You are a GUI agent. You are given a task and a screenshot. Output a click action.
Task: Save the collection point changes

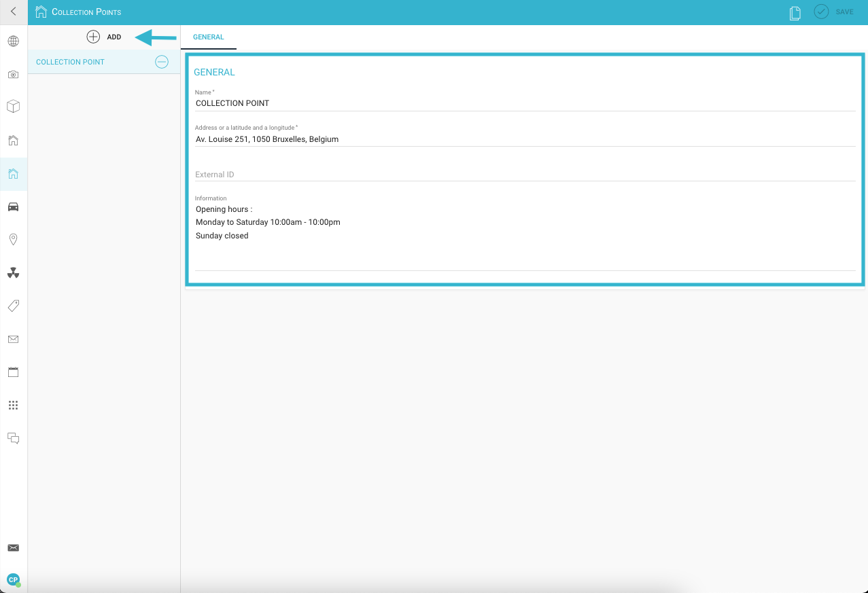point(834,12)
